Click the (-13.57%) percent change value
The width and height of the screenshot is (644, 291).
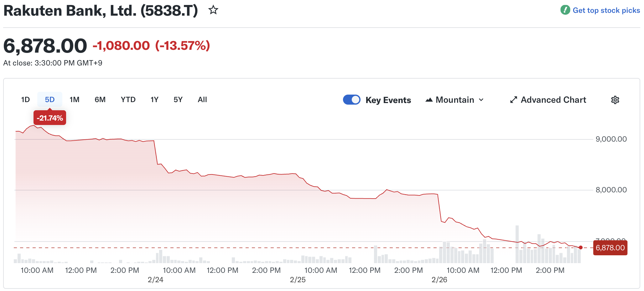tap(183, 46)
